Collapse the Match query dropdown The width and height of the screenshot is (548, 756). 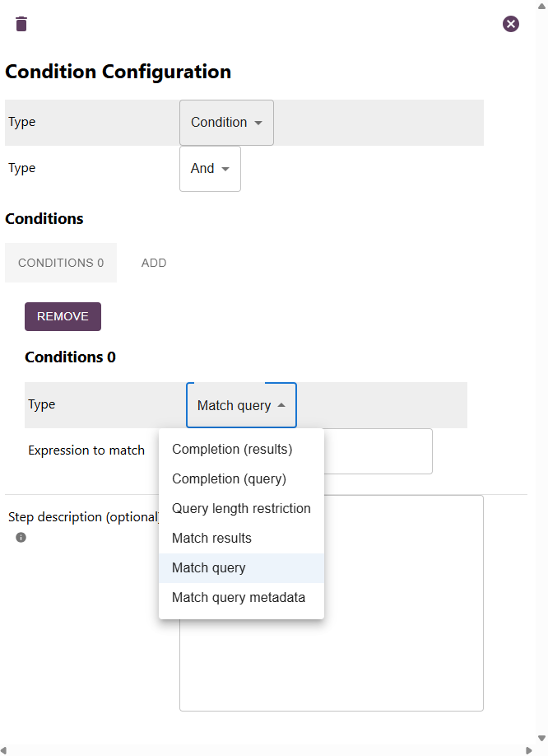click(x=241, y=405)
